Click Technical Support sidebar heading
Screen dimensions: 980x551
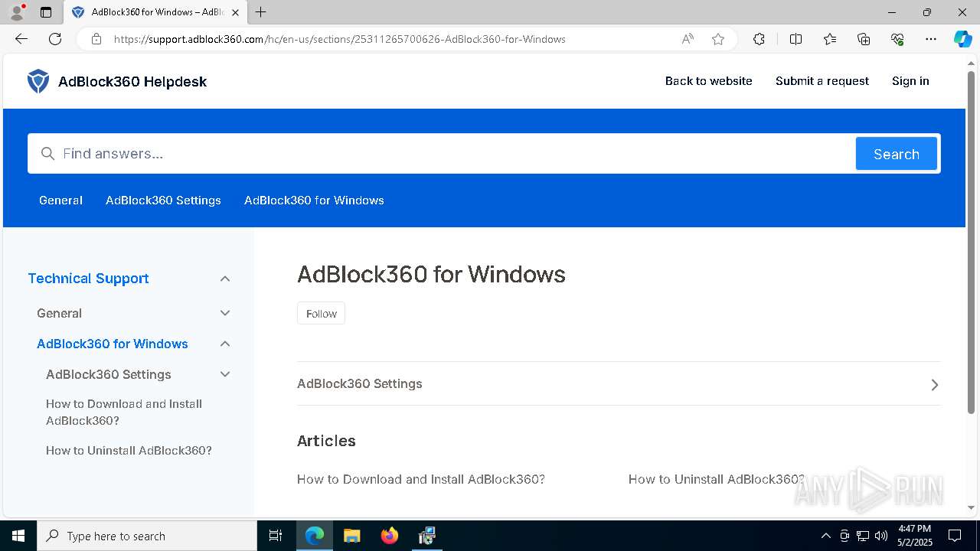click(x=88, y=279)
